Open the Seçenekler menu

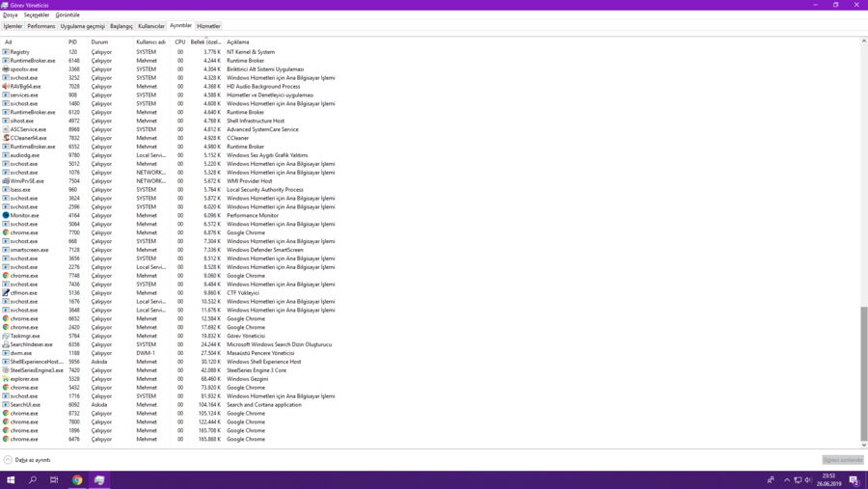37,15
